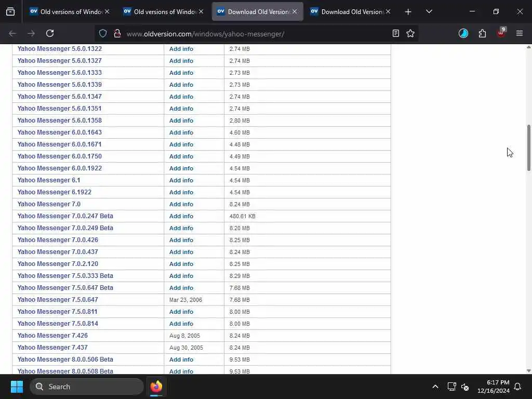Open Yahoo Messenger 7.5.0.814 link

[58, 323]
